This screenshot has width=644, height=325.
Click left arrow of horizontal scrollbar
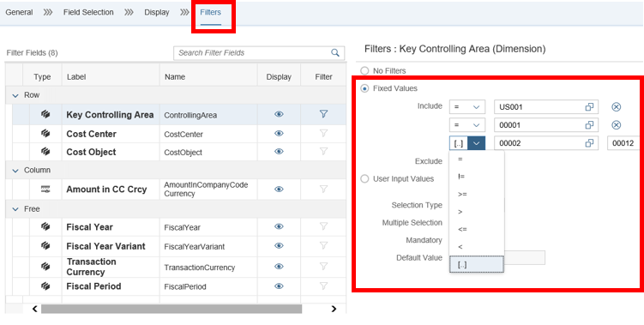click(35, 309)
